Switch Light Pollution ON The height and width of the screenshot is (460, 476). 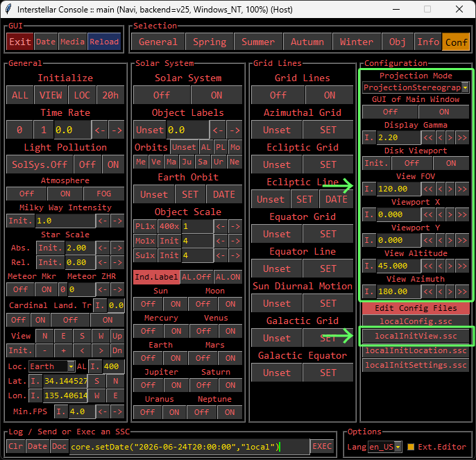[x=113, y=164]
